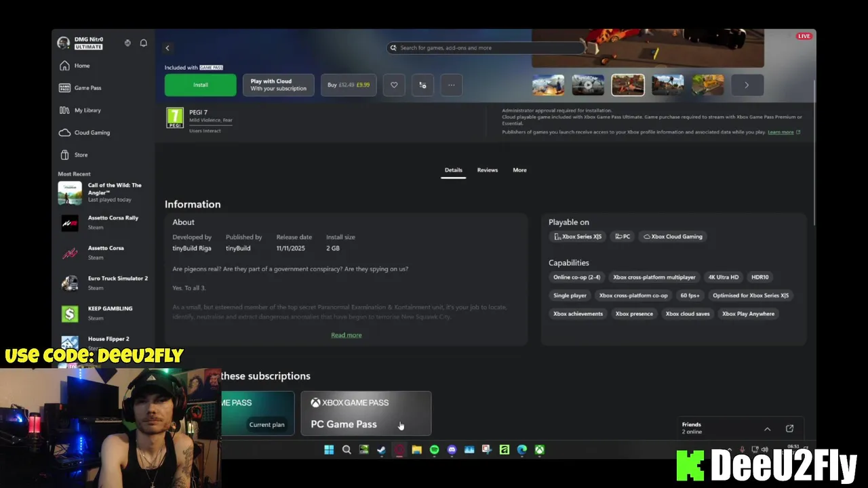Click the Game Pass sidebar icon
This screenshot has height=488, width=868.
click(64, 88)
